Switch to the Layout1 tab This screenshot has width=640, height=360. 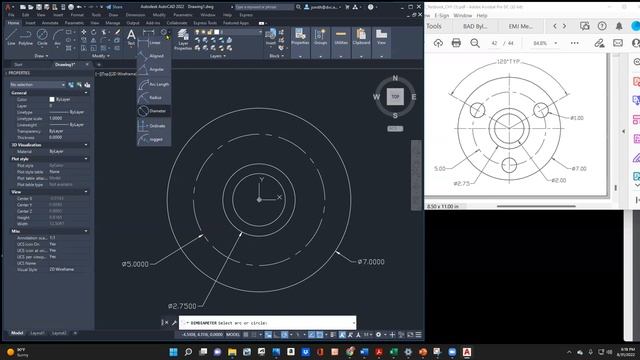(x=37, y=333)
